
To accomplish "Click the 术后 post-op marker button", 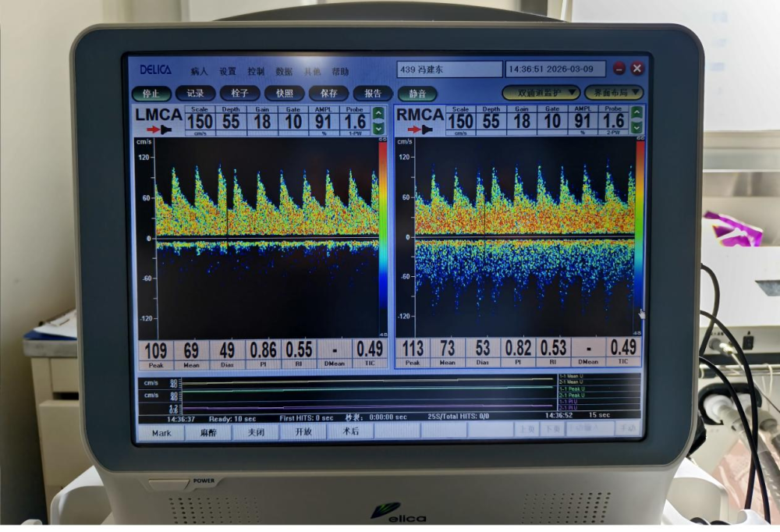I will 350,431.
